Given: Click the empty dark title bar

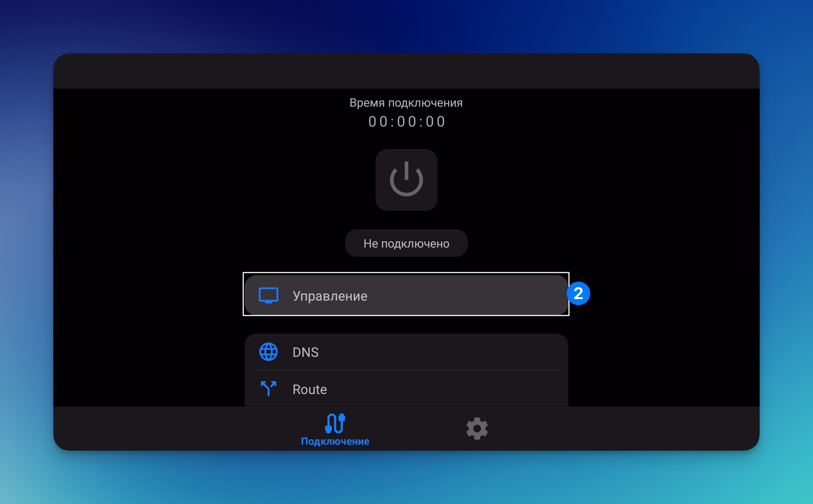Looking at the screenshot, I should (406, 71).
